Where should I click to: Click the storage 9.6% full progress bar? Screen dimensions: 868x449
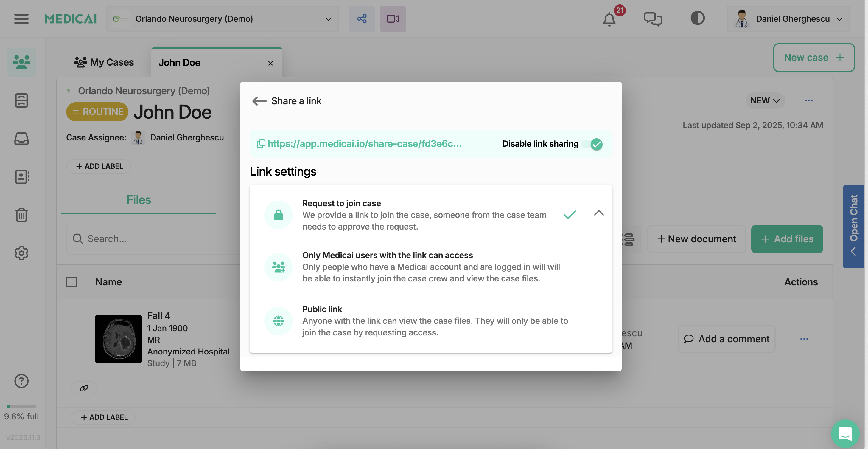pos(21,407)
